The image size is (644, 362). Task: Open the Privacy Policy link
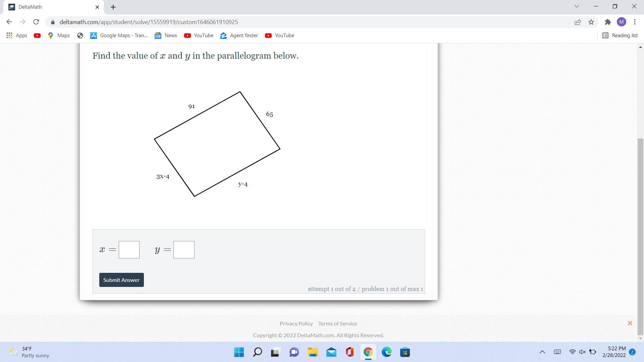tap(296, 323)
